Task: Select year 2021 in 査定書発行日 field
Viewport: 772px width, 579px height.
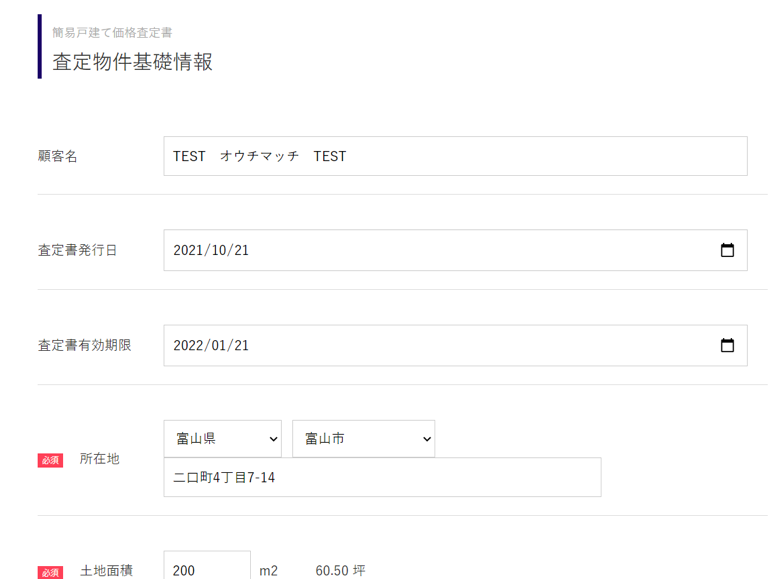Action: [x=187, y=250]
